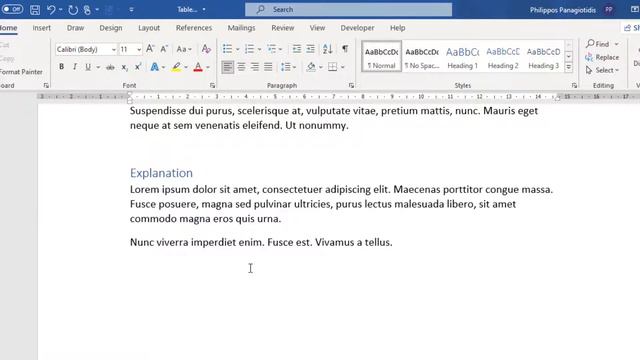Viewport: 640px width, 360px height.
Task: Switch to the Design tab
Action: [111, 28]
